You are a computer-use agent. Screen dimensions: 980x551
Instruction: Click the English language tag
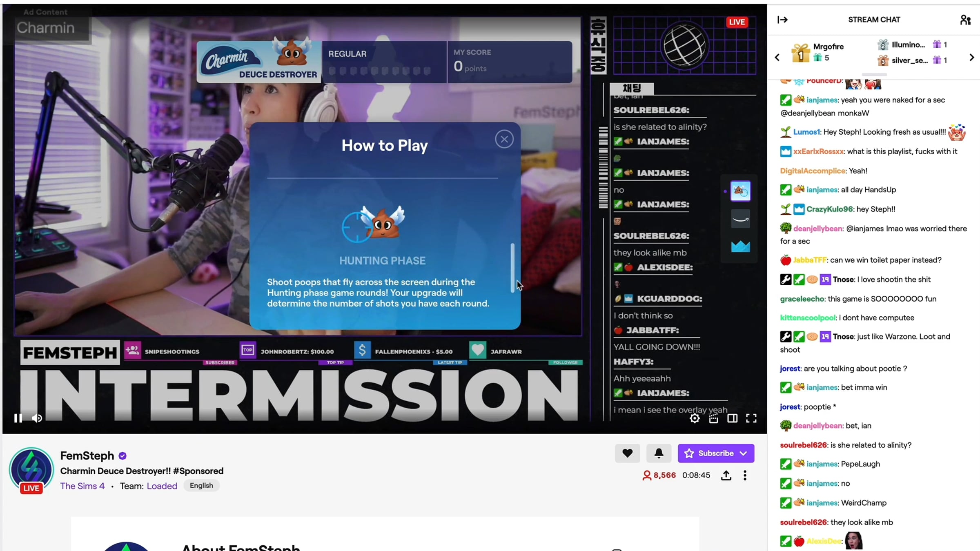click(x=201, y=485)
